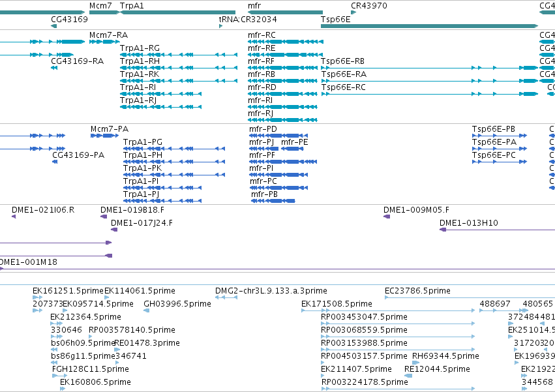Select protein TrpA1-PH
This screenshot has height=392, width=555.
coord(173,162)
